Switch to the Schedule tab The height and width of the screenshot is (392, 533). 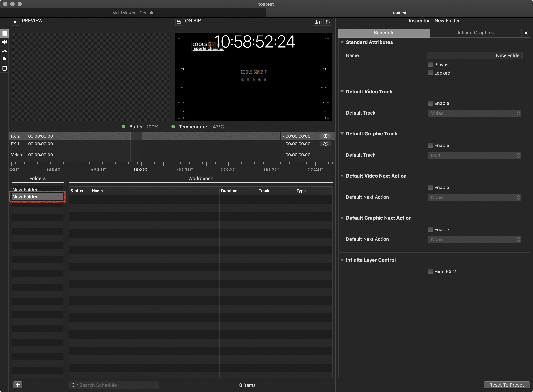(x=384, y=33)
